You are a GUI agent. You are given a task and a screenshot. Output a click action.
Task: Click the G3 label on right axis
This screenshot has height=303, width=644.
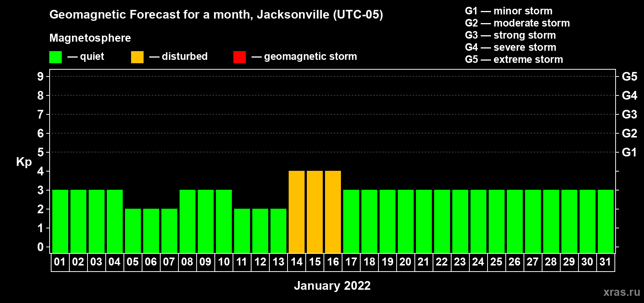630,114
